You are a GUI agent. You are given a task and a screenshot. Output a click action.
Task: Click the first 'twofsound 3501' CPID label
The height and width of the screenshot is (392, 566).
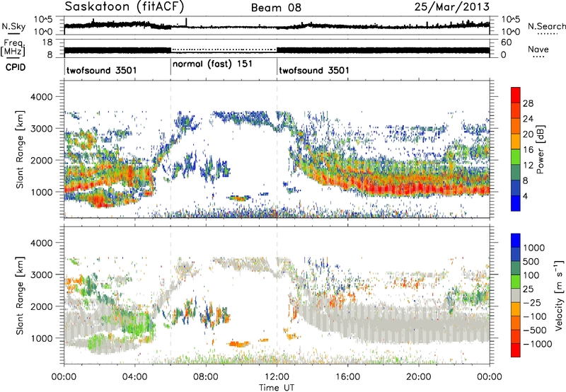click(101, 70)
